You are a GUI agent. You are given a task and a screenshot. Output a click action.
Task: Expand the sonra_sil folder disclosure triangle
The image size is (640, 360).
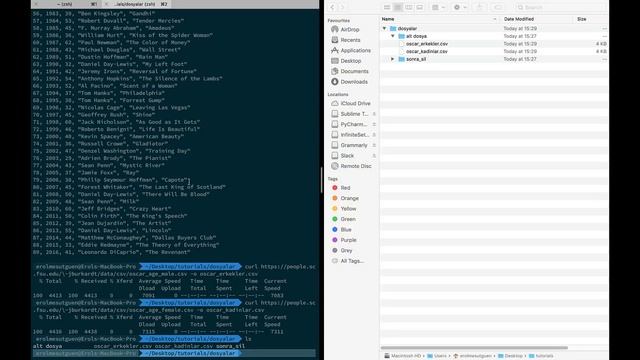coord(393,59)
